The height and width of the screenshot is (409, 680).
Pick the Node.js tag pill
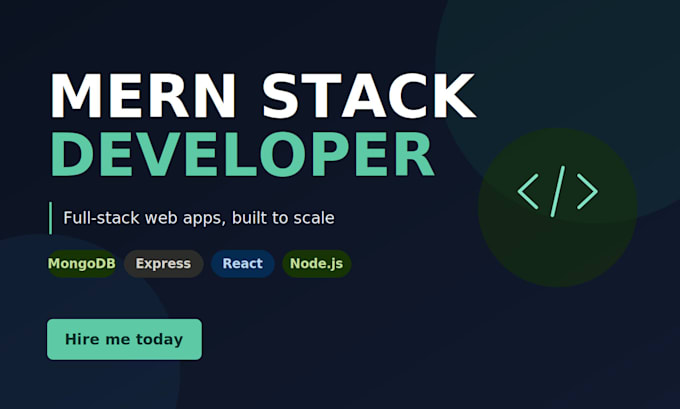317,264
